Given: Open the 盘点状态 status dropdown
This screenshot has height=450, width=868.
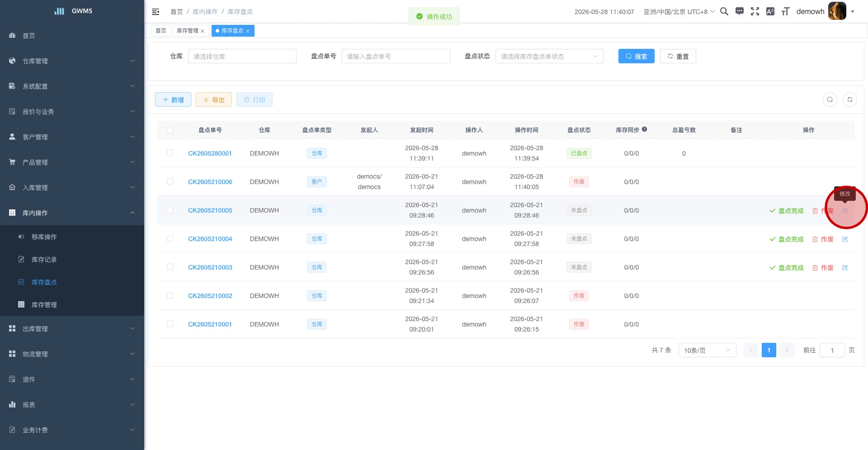Looking at the screenshot, I should tap(549, 56).
